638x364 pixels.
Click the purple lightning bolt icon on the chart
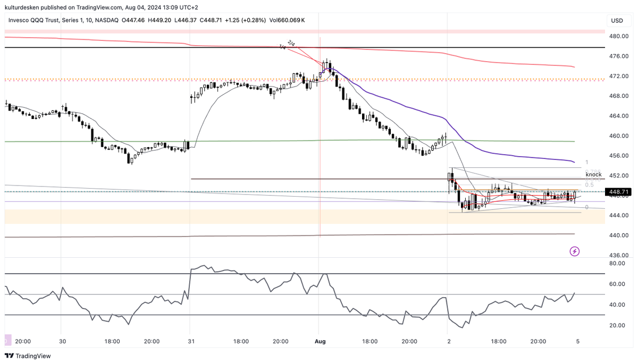coord(574,251)
